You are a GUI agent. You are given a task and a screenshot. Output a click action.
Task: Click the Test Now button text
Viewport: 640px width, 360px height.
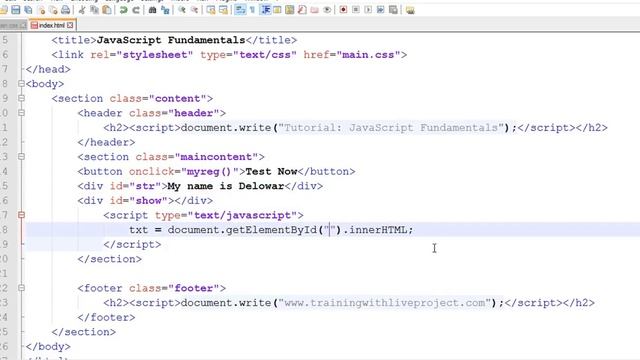pos(271,171)
